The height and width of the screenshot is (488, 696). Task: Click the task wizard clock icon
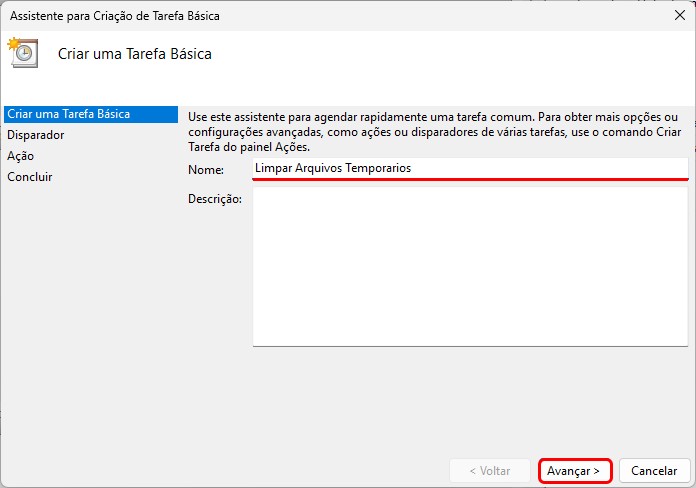22,52
